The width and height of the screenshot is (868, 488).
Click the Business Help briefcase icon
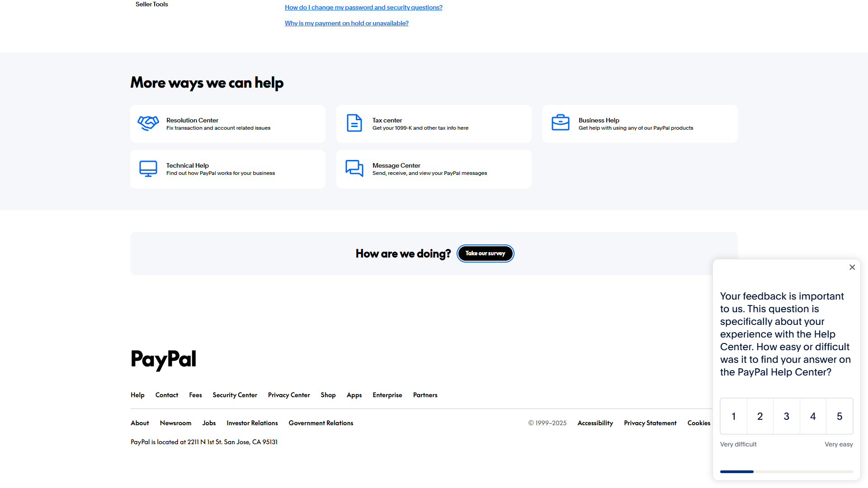point(561,123)
